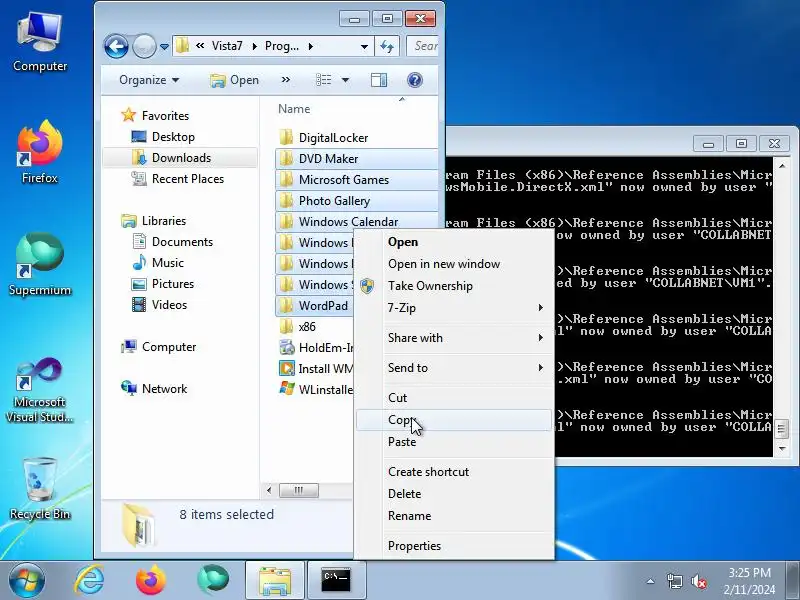Select the x86 folder
The height and width of the screenshot is (600, 800).
click(x=307, y=327)
